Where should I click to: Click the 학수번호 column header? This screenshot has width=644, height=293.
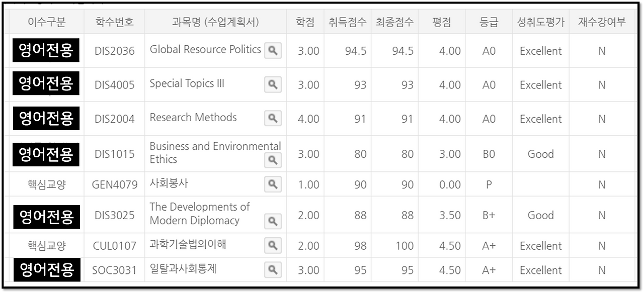[114, 23]
